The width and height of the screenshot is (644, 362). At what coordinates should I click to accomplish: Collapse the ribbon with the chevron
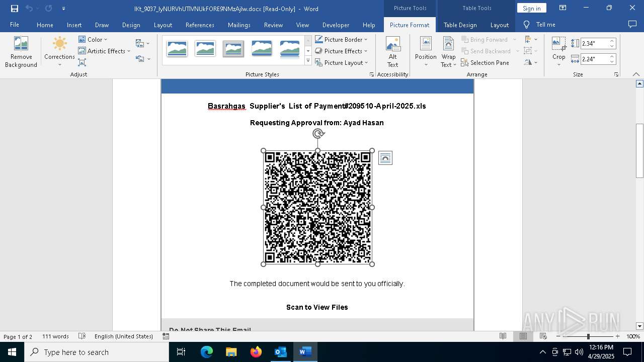pyautogui.click(x=636, y=74)
